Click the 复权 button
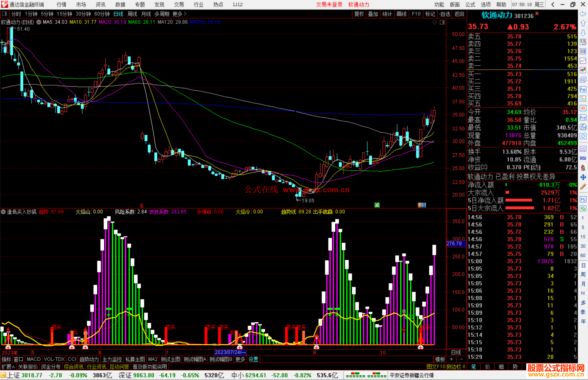The width and height of the screenshot is (588, 380). 359,14
